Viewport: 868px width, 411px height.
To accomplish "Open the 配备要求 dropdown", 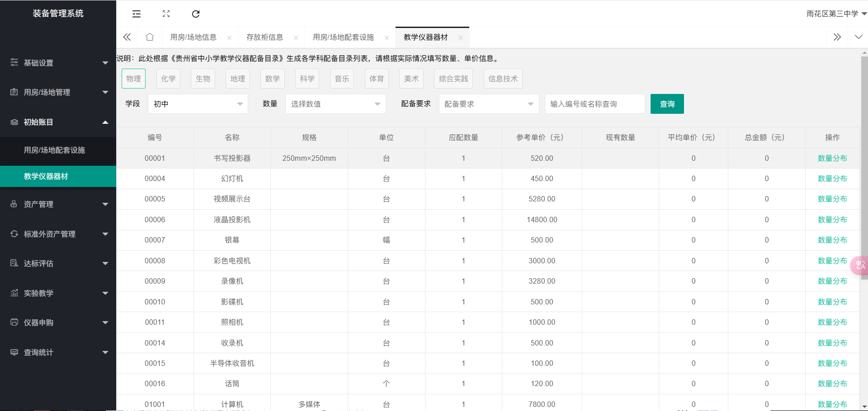I will (x=489, y=104).
